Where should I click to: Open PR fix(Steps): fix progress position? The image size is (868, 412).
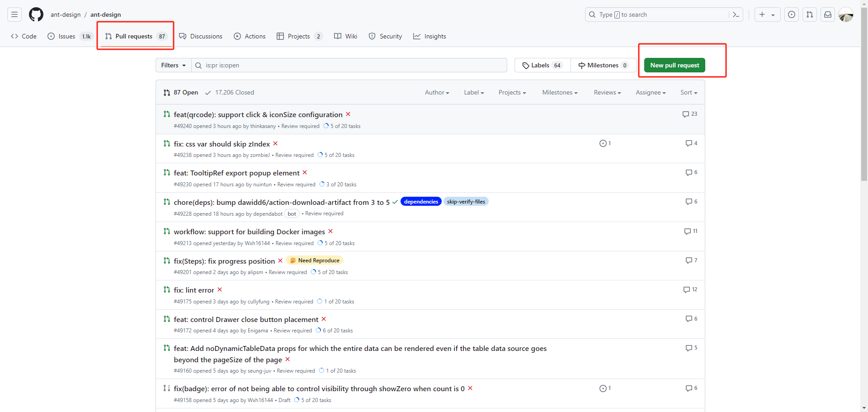tap(224, 261)
